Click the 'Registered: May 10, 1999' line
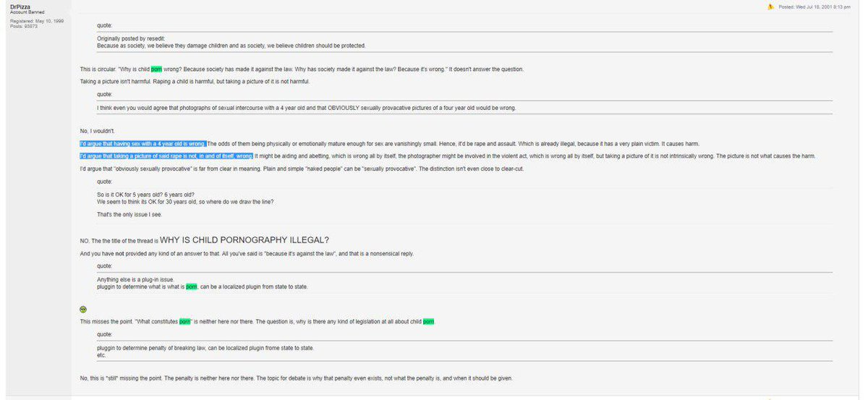Screen dimensions: 868x400 pos(36,21)
